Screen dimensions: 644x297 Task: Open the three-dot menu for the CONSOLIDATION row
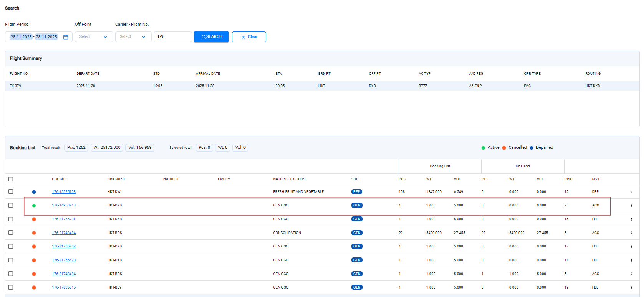631,233
